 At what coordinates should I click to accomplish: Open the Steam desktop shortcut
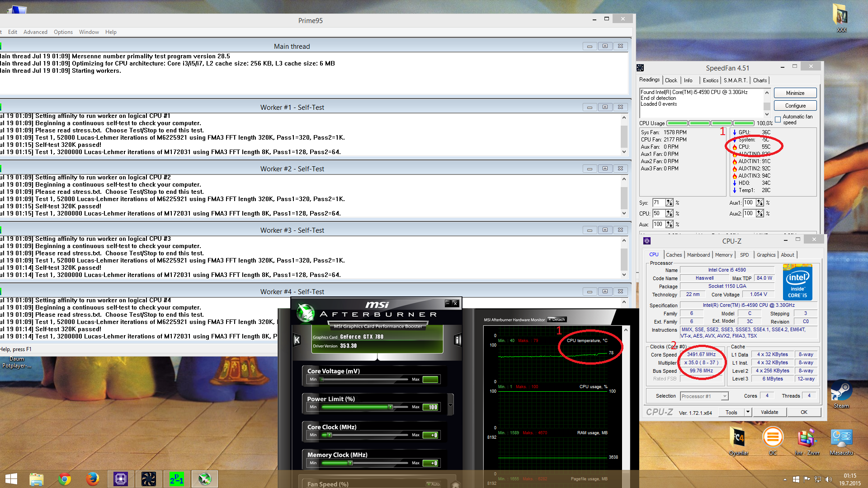[841, 394]
